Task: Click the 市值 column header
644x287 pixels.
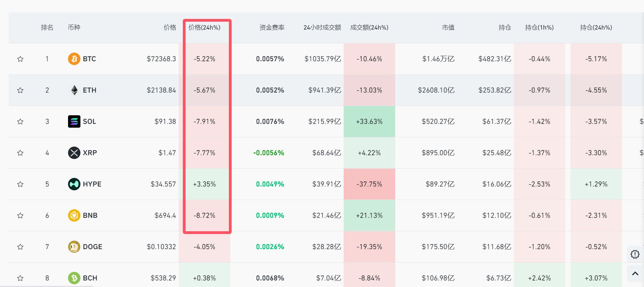Action: click(448, 28)
